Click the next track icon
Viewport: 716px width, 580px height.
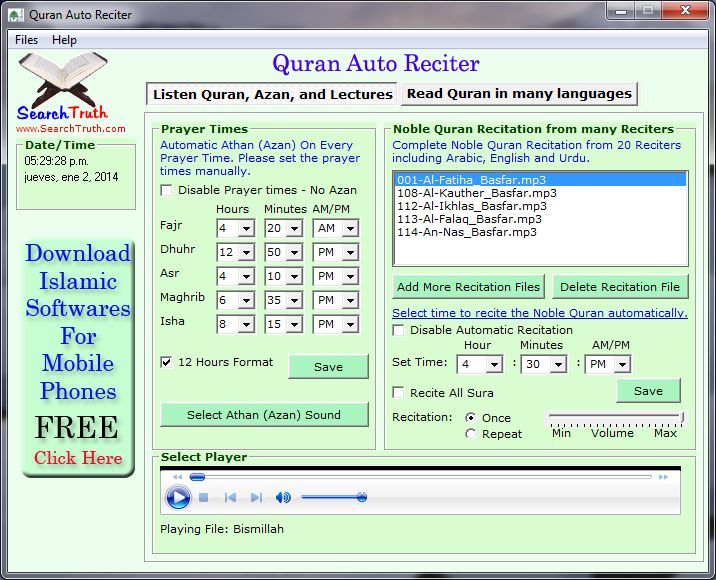256,497
